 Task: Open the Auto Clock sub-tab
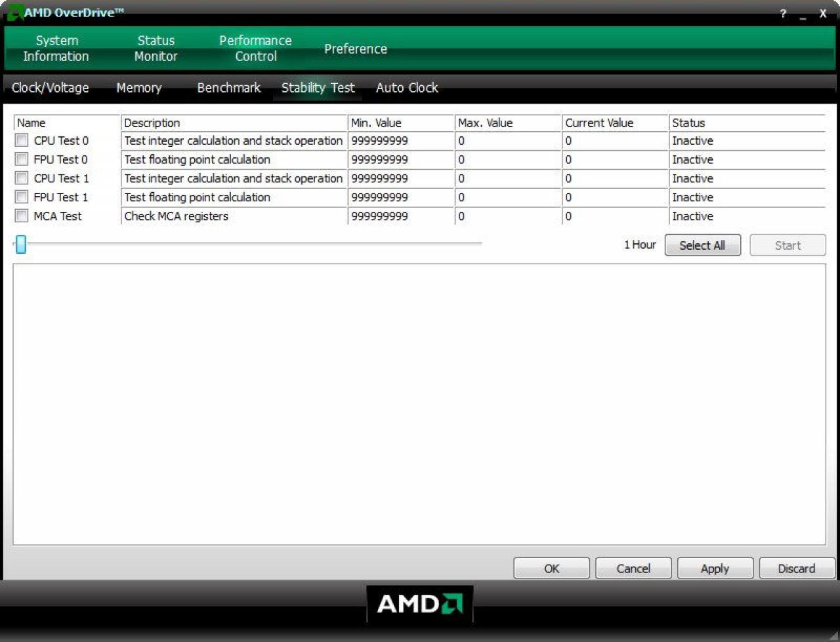point(407,88)
